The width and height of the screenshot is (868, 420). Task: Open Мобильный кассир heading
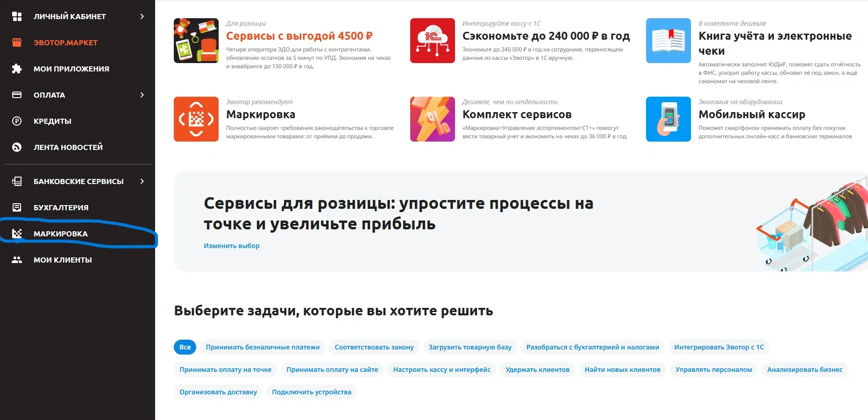pos(752,114)
